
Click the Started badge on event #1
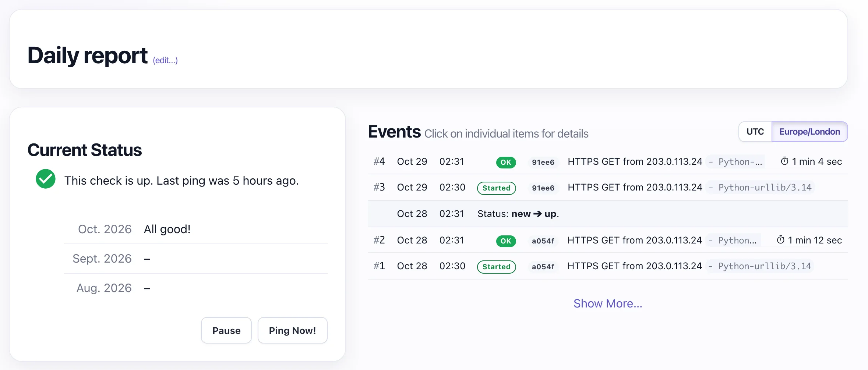click(496, 267)
